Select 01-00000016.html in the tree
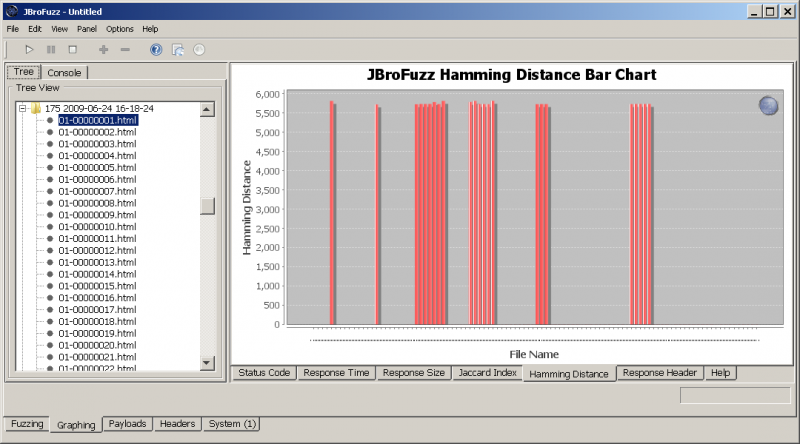Image resolution: width=800 pixels, height=444 pixels. pos(97,298)
